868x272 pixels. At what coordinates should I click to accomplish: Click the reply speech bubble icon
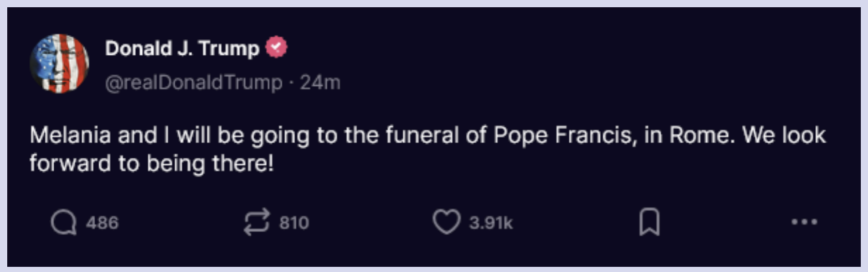coord(64,223)
